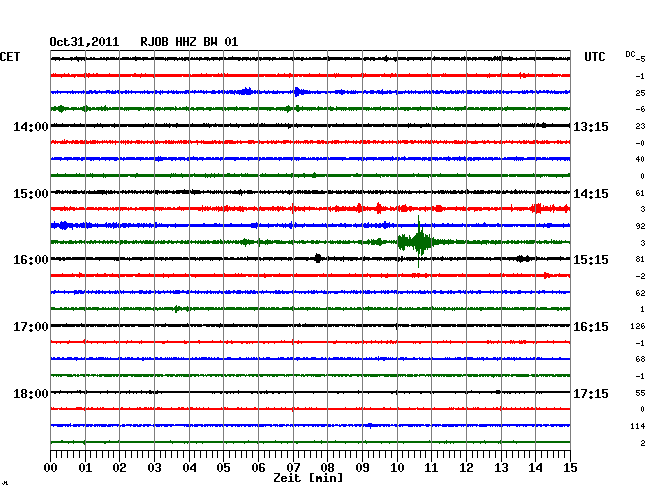
Task: Click the "CET" time zone label
Action: 10,57
